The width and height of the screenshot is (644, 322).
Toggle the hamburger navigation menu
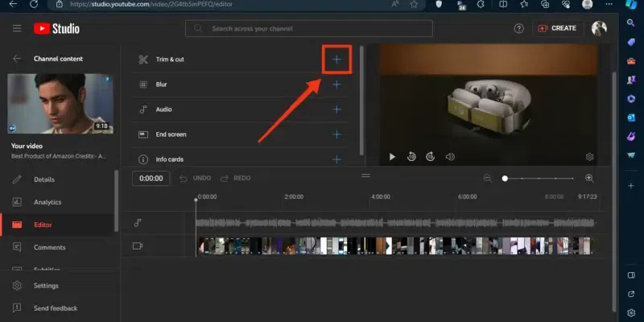point(17,29)
